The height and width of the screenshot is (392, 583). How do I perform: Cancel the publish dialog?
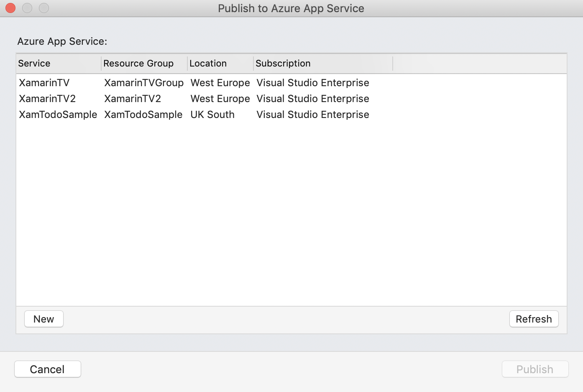pyautogui.click(x=48, y=369)
